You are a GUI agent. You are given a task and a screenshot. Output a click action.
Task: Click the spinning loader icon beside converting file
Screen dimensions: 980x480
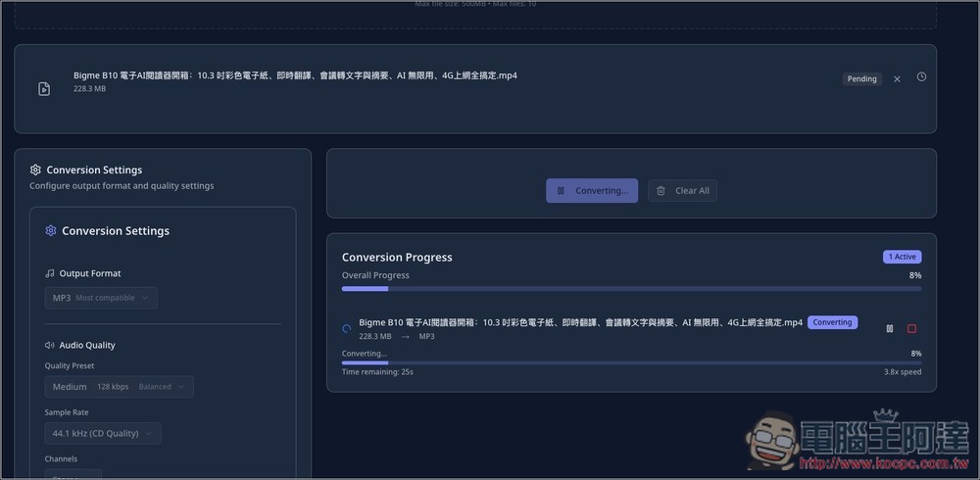coord(347,329)
